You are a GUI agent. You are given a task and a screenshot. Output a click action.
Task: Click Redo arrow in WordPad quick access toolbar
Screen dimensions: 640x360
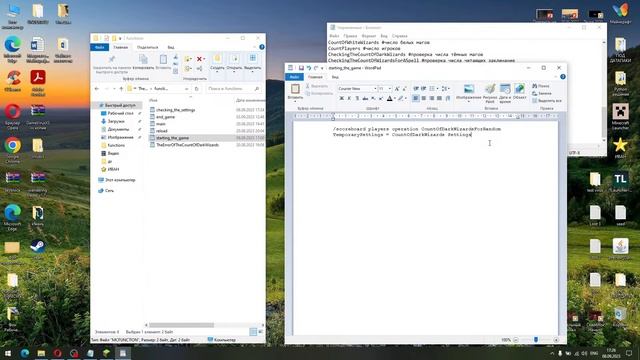click(x=316, y=68)
